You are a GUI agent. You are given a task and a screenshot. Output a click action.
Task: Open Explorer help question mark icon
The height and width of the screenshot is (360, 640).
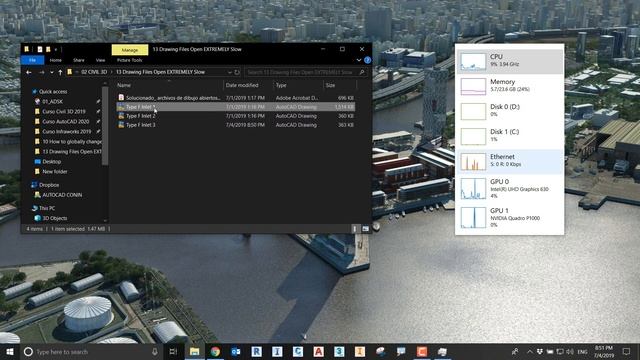(367, 60)
